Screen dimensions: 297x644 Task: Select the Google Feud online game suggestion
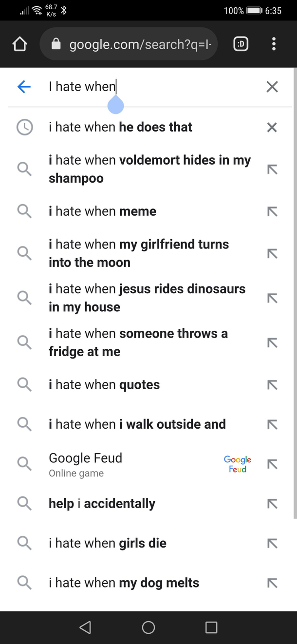click(x=148, y=464)
